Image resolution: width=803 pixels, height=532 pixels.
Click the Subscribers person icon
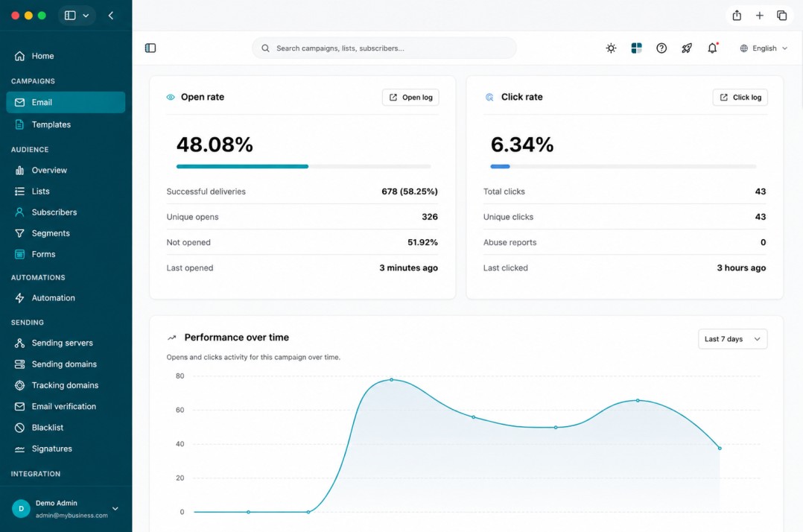(x=19, y=212)
